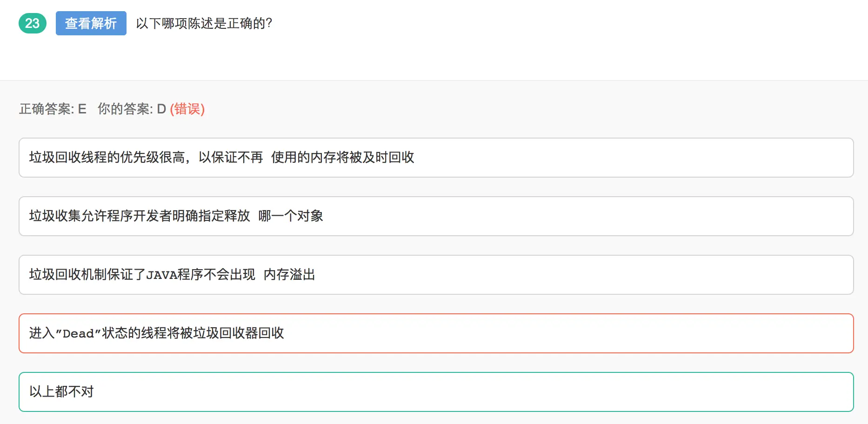The image size is (868, 424).
Task: Select the option about 垃圾回收线程的优先级很高
Action: (436, 158)
